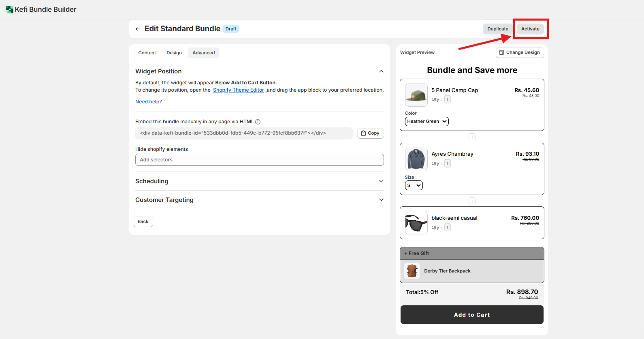The height and width of the screenshot is (339, 644).
Task: Click the plus icon below 5 Panel Camp Cap
Action: 472,137
